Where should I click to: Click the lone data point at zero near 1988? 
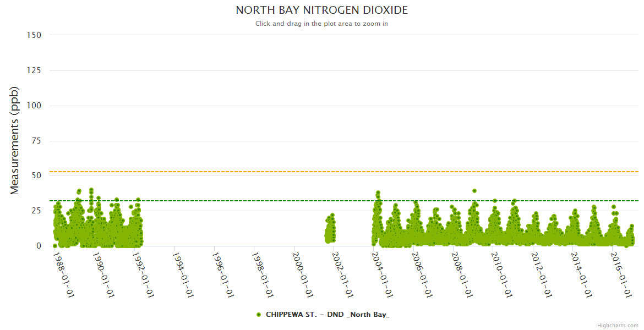click(x=54, y=246)
